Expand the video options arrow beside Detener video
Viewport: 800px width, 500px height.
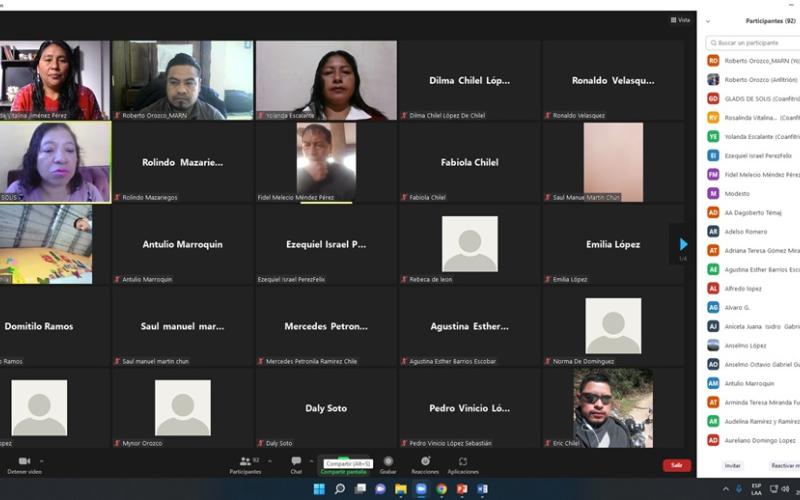point(42,461)
